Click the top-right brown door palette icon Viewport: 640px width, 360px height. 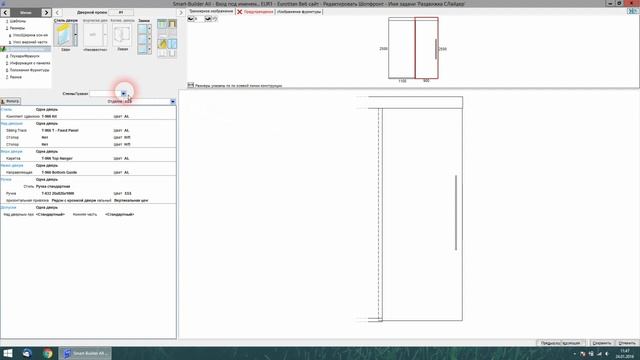tap(172, 24)
